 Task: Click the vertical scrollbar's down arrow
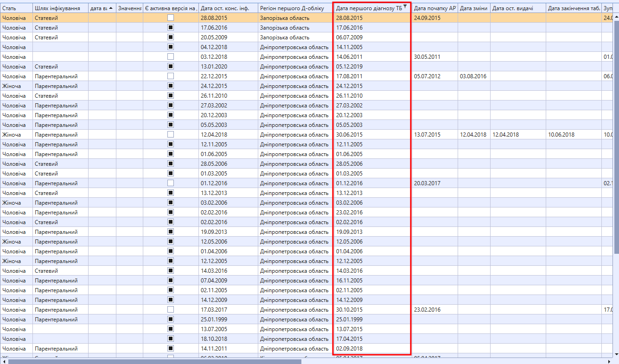pyautogui.click(x=616, y=354)
